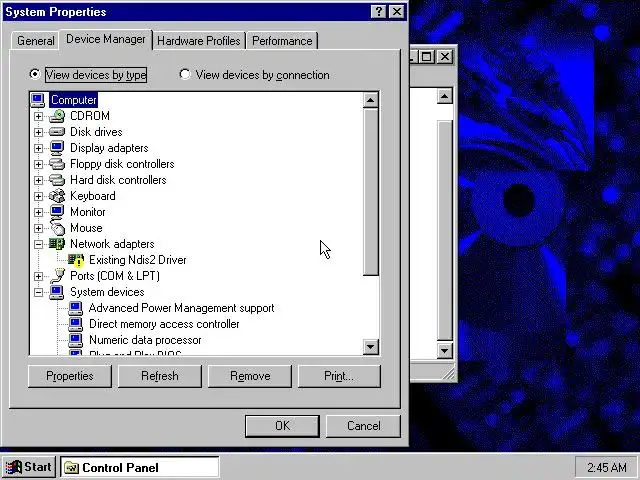
Task: Click the device list scrollbar thumb
Action: click(x=371, y=192)
